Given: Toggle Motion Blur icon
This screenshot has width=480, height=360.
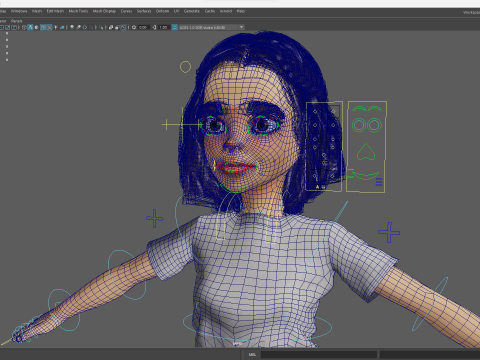Looking at the screenshot, I should click(x=78, y=27).
